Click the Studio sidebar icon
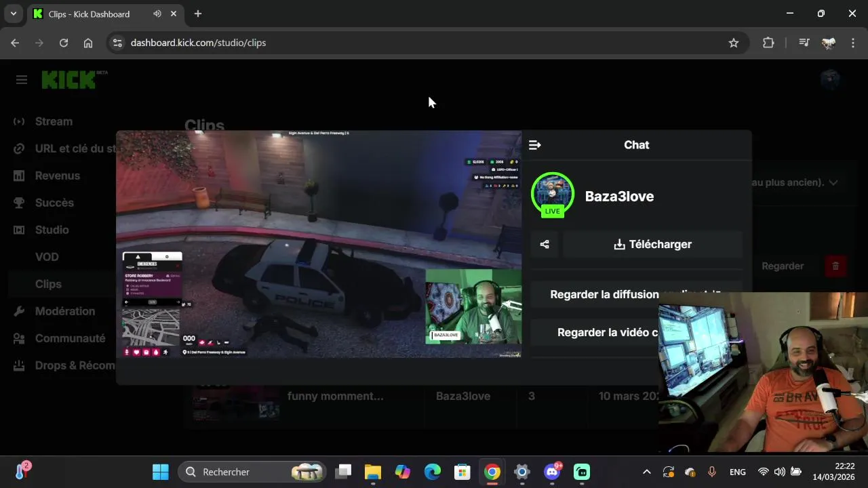Screen dimensions: 868x488 (x=19, y=230)
